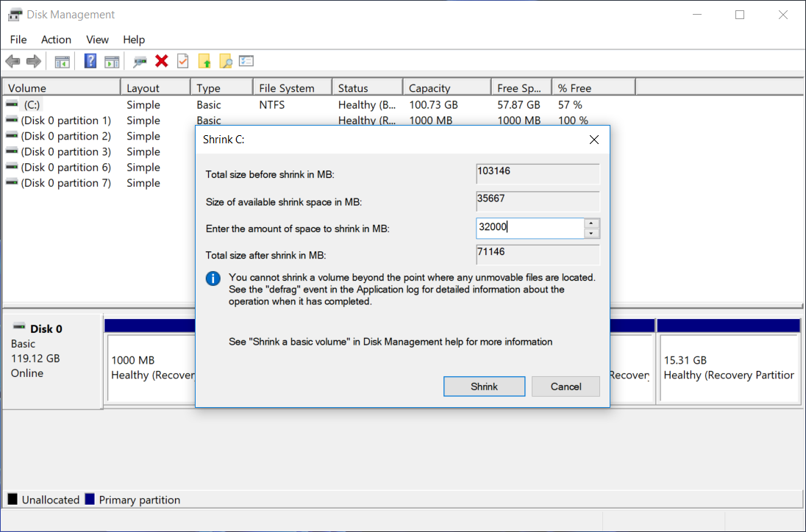
Task: Click the drive icon of Disk 0 partition 1
Action: [x=12, y=121]
